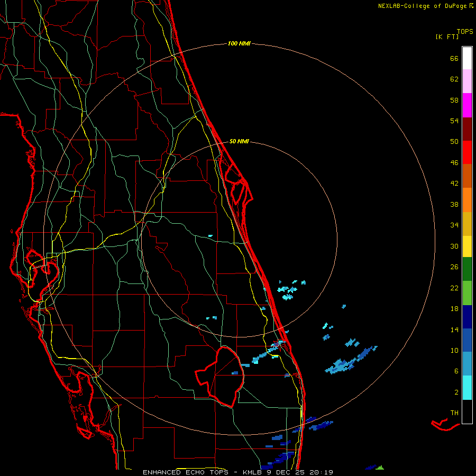Click the 46 legend value

(454, 163)
